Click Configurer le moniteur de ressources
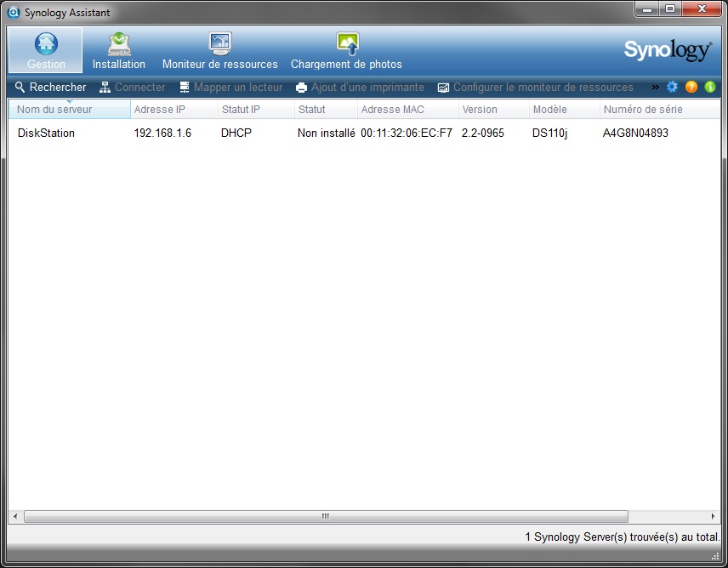 (x=535, y=88)
